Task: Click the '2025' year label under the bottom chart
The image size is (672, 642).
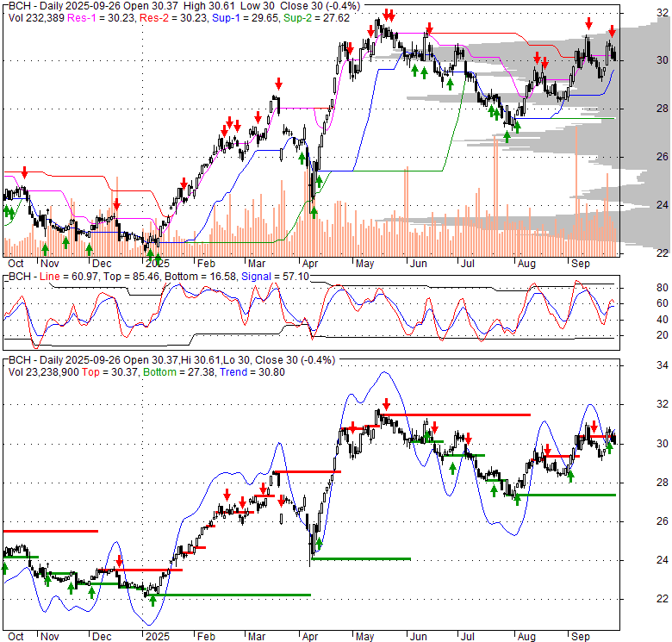Action: [158, 637]
